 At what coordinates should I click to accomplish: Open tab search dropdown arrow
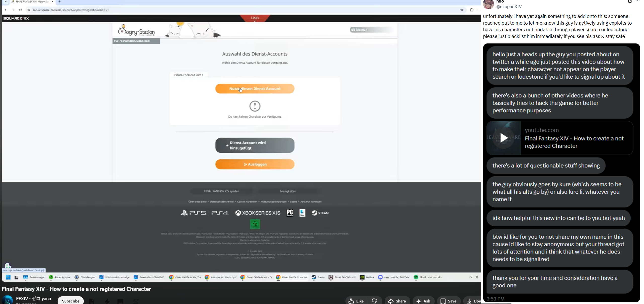click(6, 2)
